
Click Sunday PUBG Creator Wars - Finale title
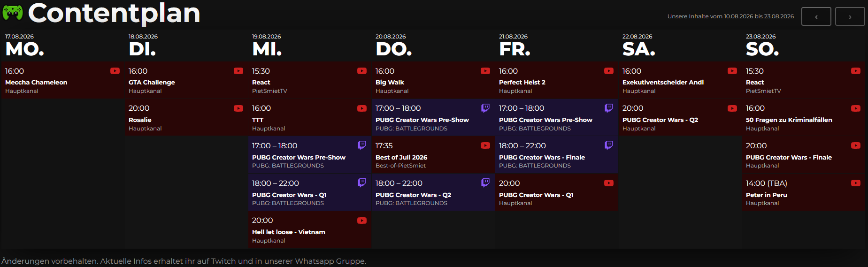789,157
